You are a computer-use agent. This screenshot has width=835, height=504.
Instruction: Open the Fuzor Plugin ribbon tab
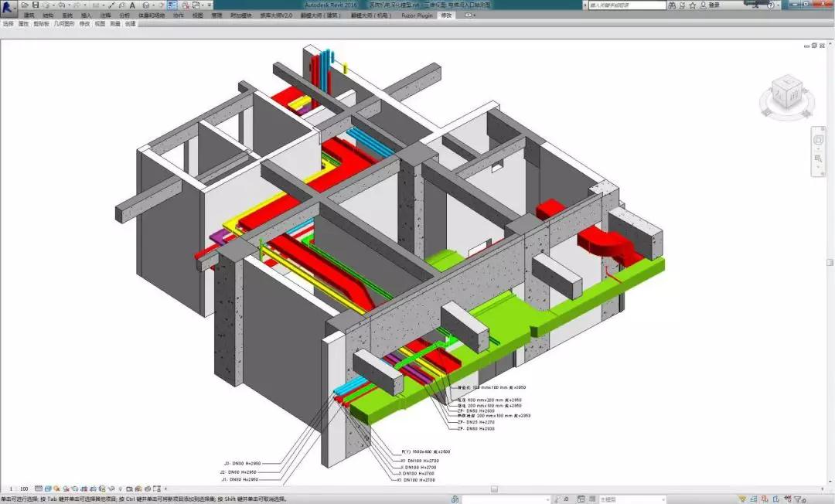point(417,15)
